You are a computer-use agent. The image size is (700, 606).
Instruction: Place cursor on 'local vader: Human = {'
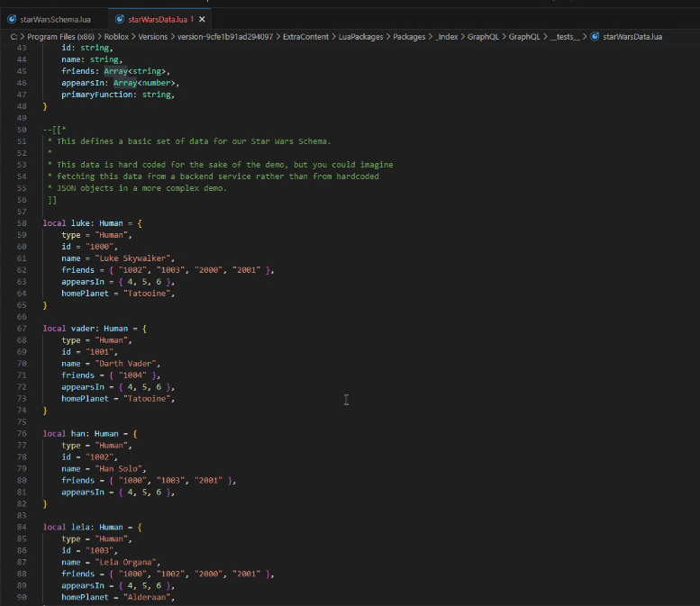[95, 329]
